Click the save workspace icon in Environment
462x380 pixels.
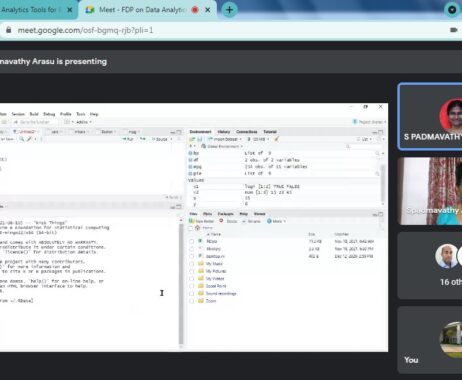[199, 139]
